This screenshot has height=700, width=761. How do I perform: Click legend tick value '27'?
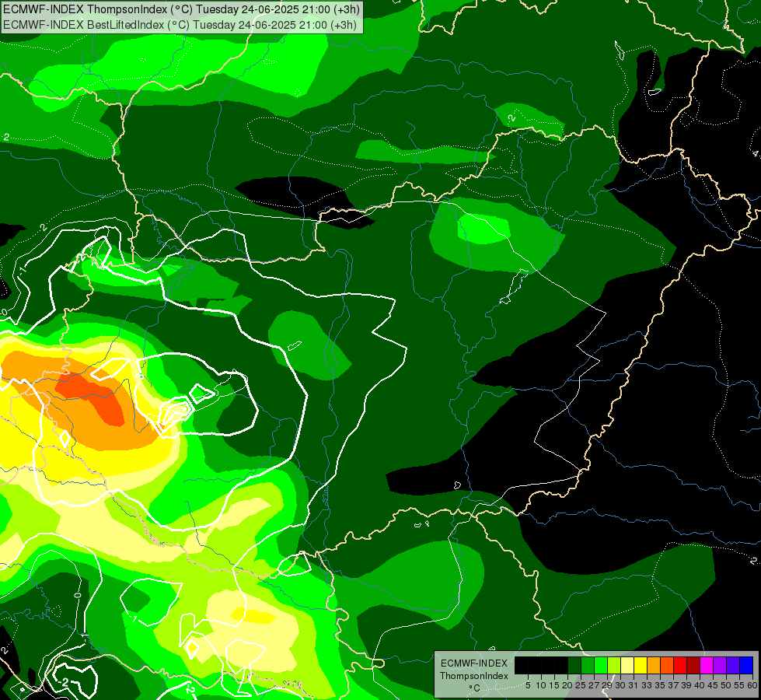594,685
